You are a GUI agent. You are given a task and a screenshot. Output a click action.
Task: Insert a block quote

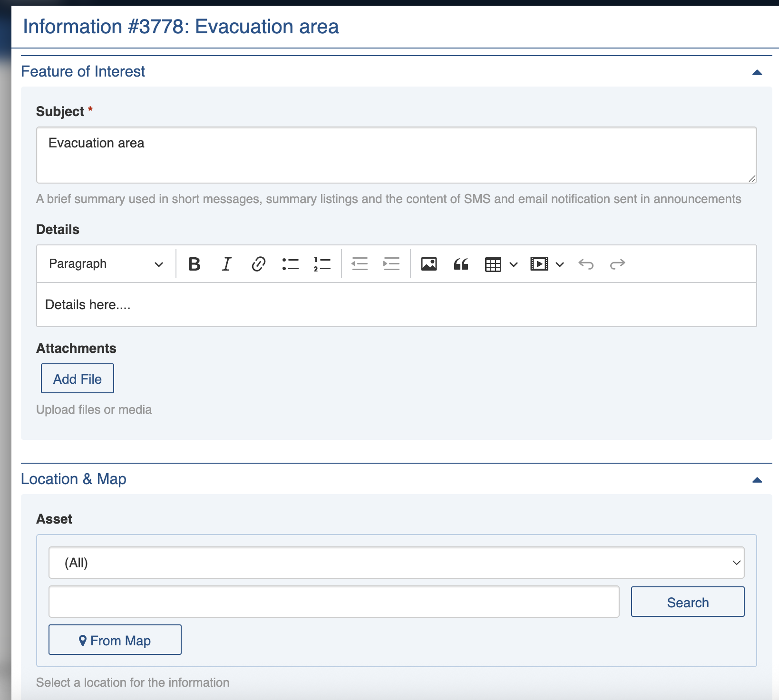tap(461, 264)
